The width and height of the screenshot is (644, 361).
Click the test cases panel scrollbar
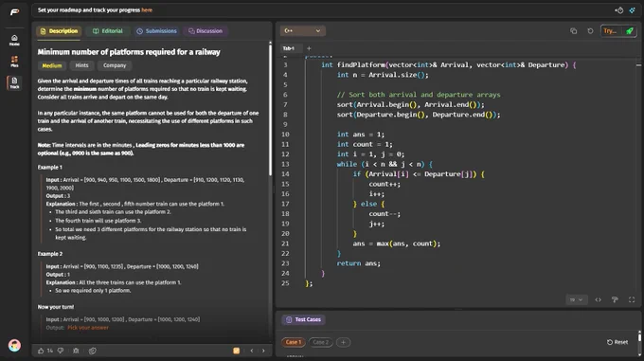coord(639,336)
